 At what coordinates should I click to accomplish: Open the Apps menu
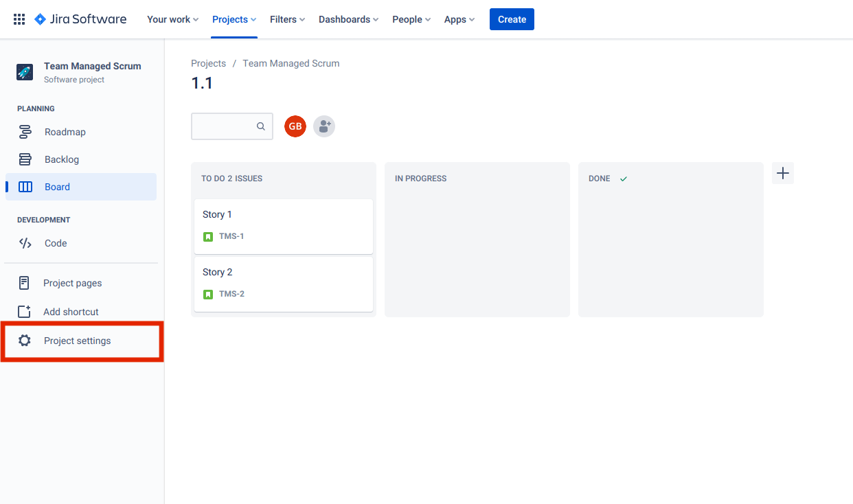coord(458,19)
